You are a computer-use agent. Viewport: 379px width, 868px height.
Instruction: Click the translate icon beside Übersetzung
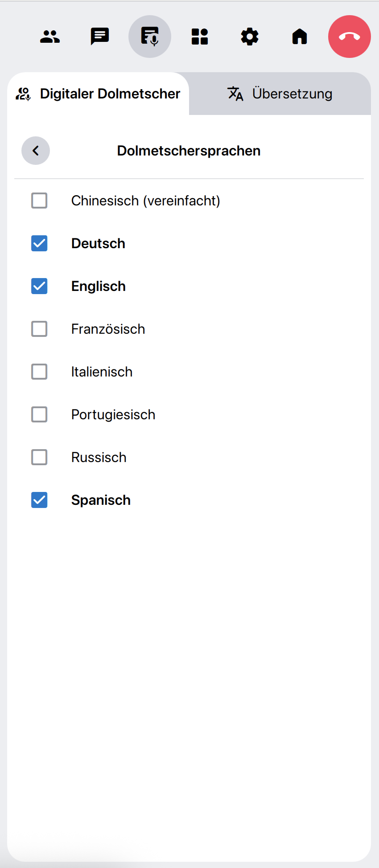pos(235,94)
